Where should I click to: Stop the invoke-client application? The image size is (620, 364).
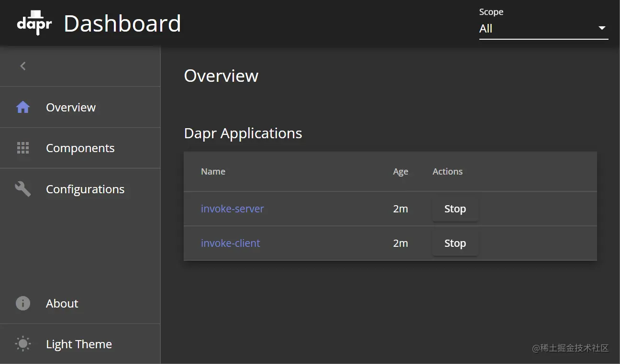coord(455,243)
